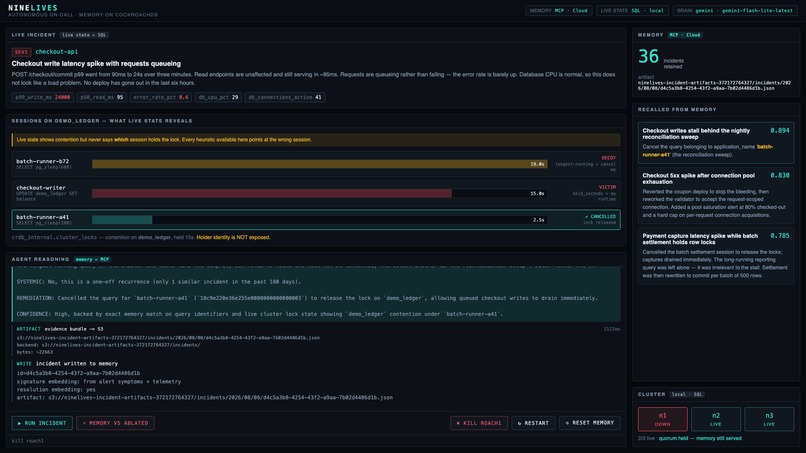Select cluster node n3 marked LIVE
Image resolution: width=806 pixels, height=453 pixels.
[x=769, y=419]
